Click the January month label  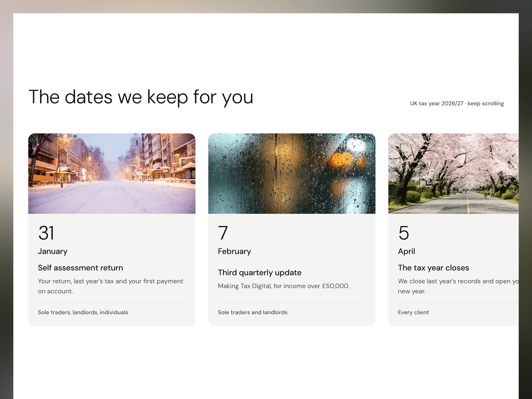53,251
